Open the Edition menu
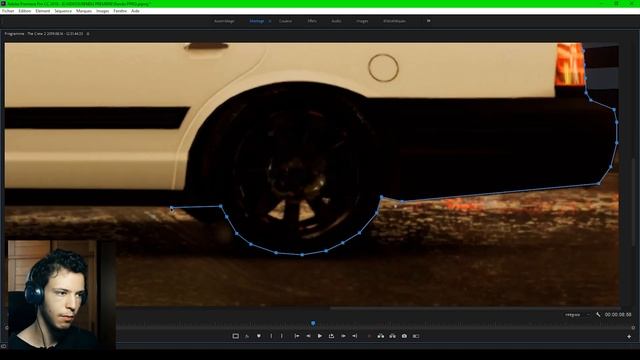Viewport: 640px width, 360px height. click(x=25, y=11)
